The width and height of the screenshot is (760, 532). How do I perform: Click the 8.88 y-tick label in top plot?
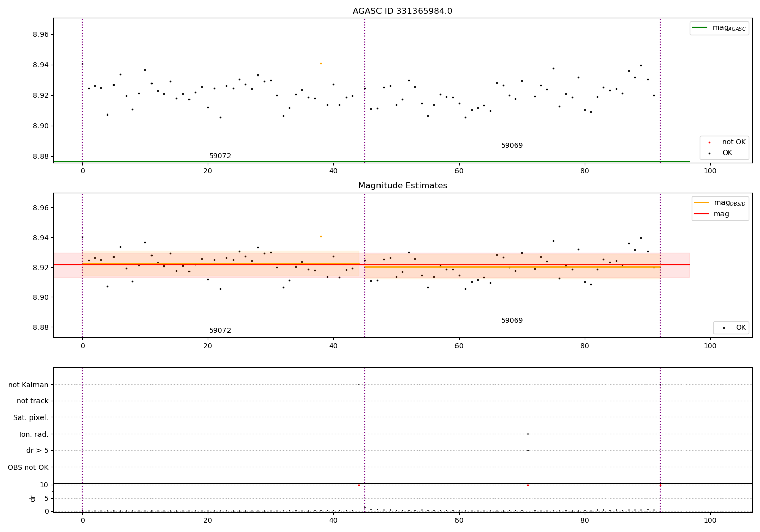(41, 156)
